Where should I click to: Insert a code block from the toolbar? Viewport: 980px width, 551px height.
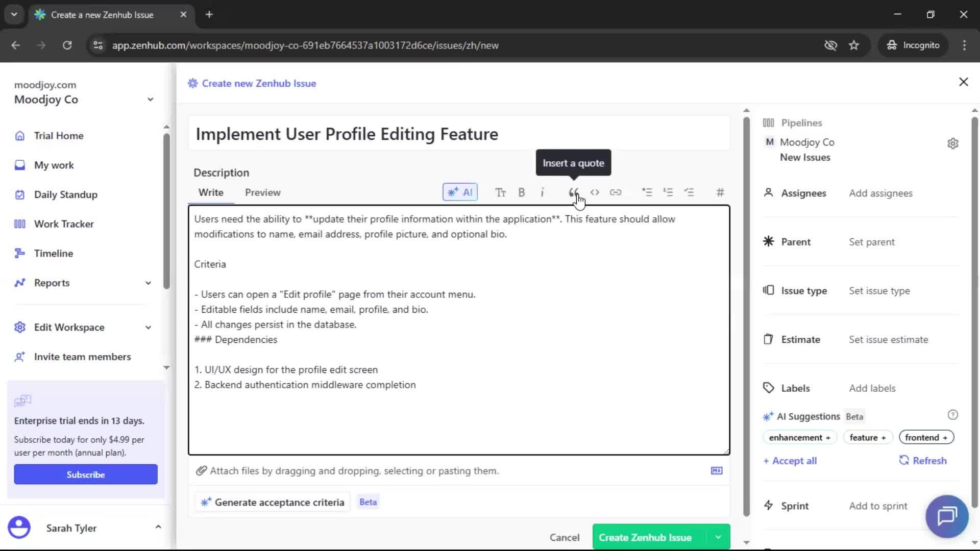(x=594, y=192)
